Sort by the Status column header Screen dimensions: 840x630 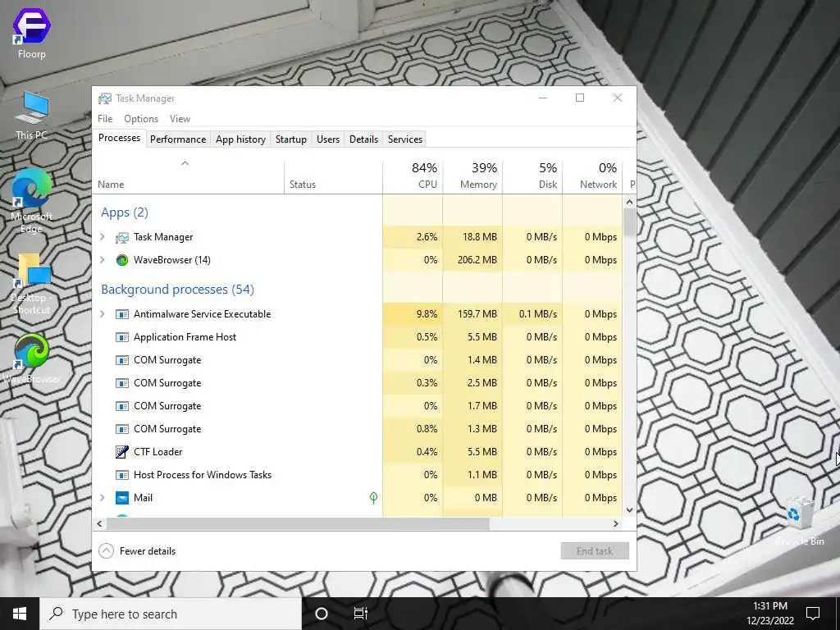coord(333,177)
